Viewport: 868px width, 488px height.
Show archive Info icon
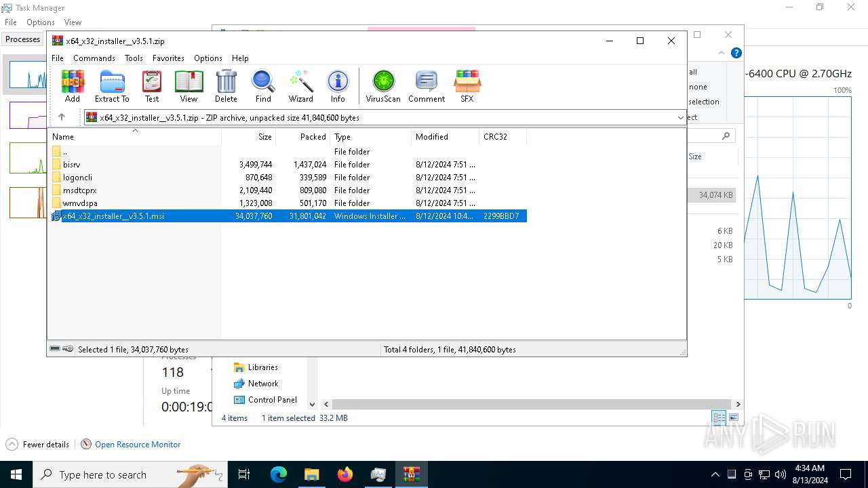tap(338, 86)
